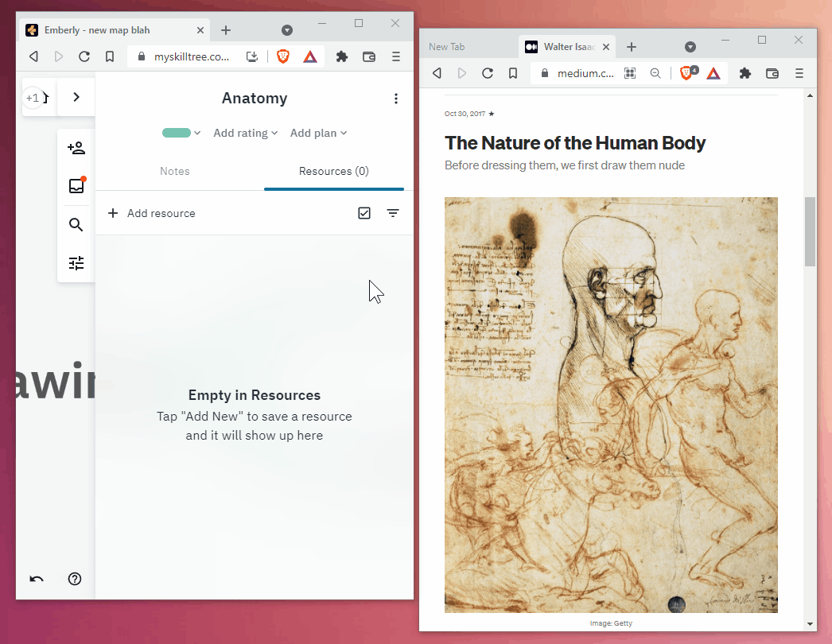Open the tab search dropdown in Medium window
The image size is (832, 644).
(x=690, y=47)
